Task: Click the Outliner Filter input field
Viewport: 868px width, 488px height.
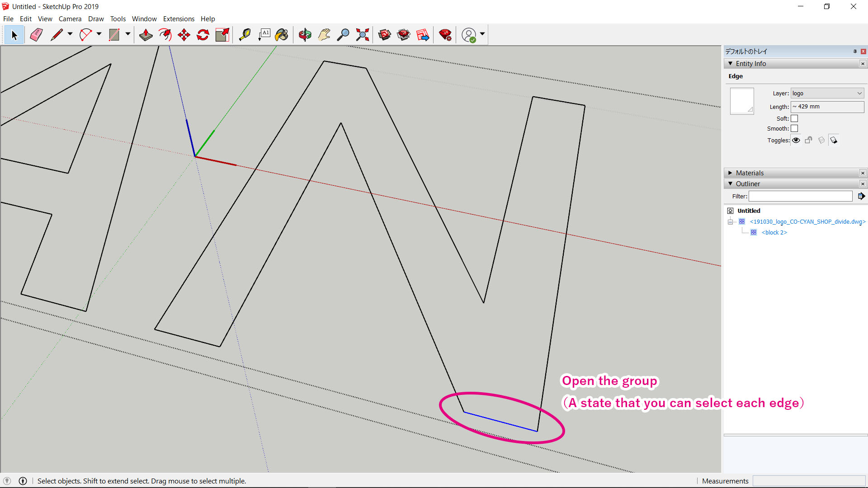Action: pos(800,196)
